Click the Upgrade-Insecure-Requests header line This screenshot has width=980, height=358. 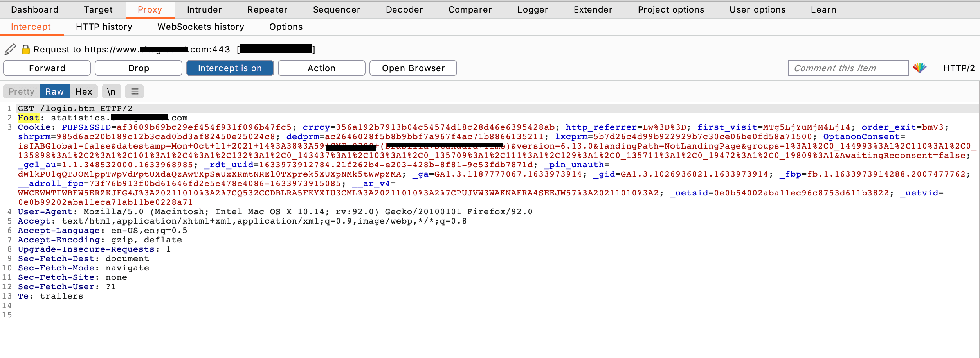[x=94, y=249]
